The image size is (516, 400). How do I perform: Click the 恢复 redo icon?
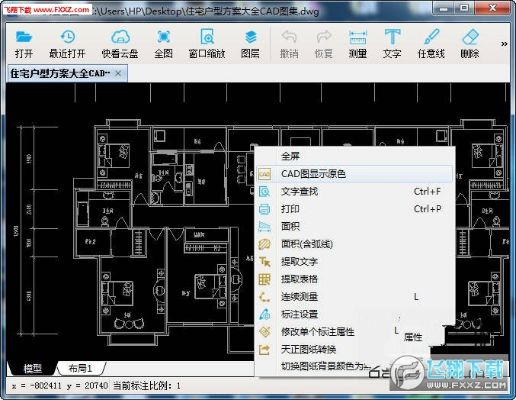(323, 37)
